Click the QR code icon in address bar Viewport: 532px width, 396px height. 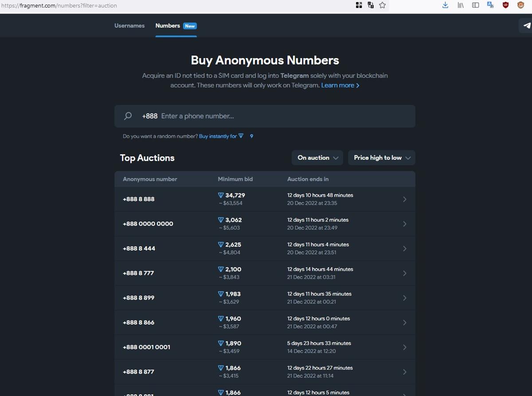(359, 5)
